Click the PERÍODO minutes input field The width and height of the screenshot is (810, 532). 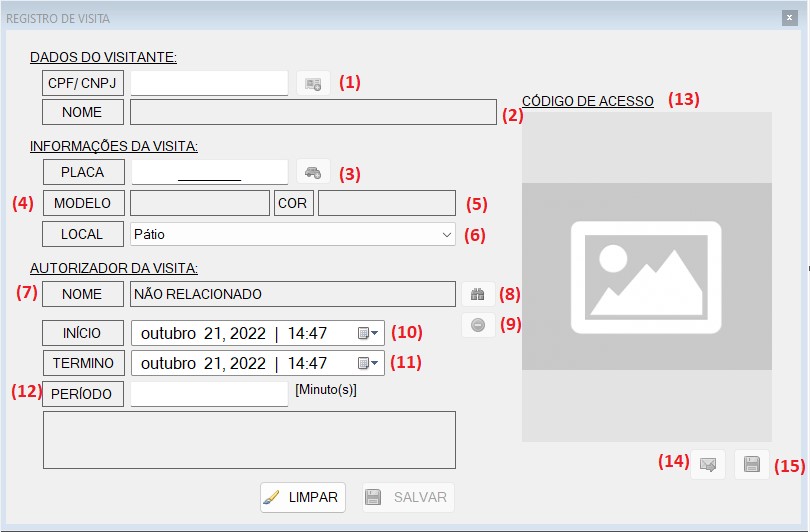point(209,394)
